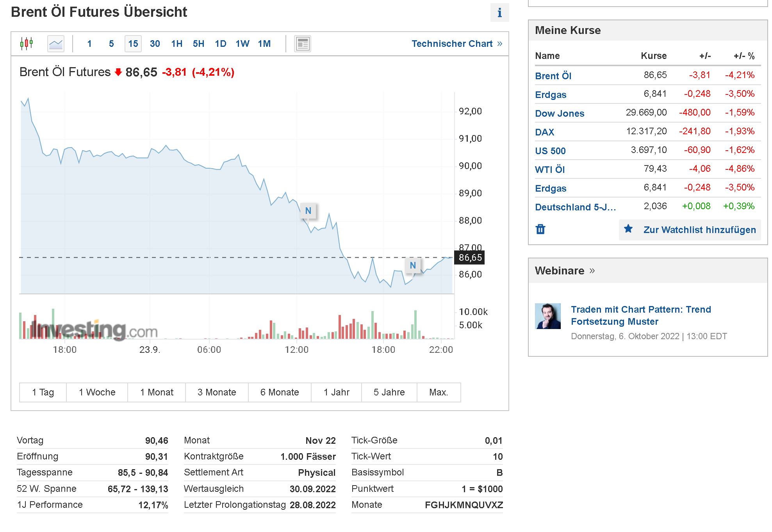Click the 52 W. Spanne value
The width and height of the screenshot is (772, 532).
pyautogui.click(x=138, y=489)
